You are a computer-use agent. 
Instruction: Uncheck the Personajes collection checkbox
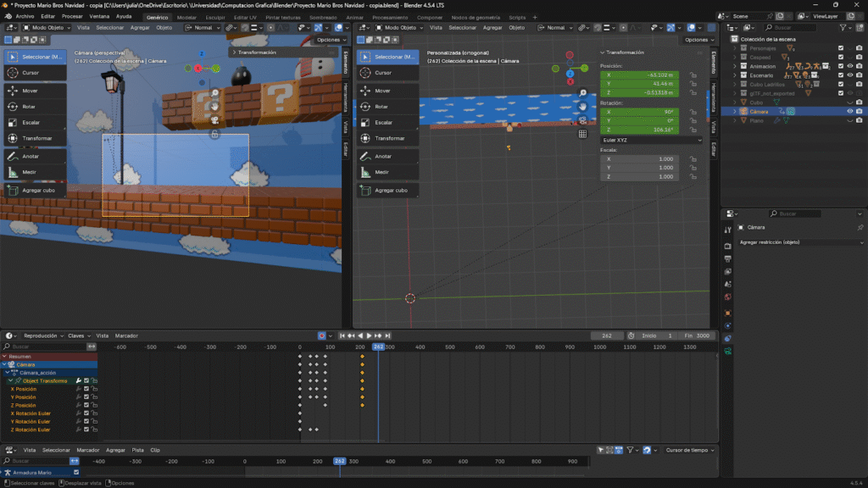coord(840,48)
